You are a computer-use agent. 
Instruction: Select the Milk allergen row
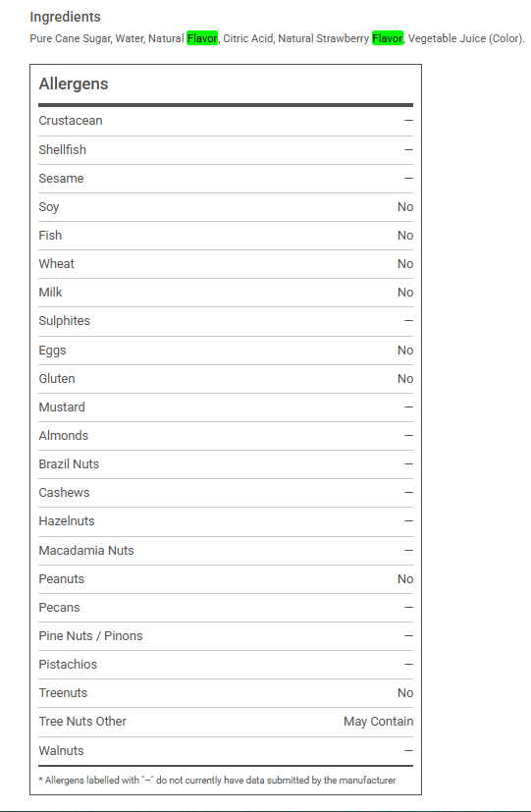pyautogui.click(x=226, y=293)
